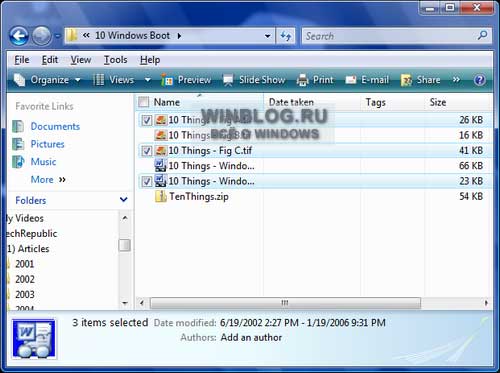Click the refresh icon beside address bar
500x373 pixels.
[x=286, y=36]
